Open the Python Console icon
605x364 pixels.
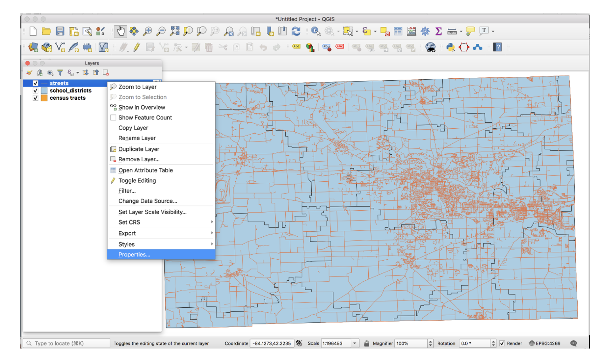[x=450, y=47]
